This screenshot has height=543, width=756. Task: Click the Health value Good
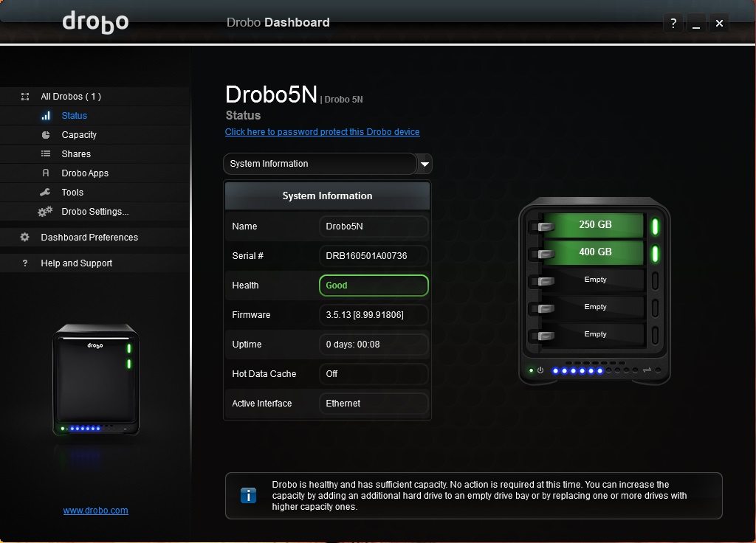[374, 286]
